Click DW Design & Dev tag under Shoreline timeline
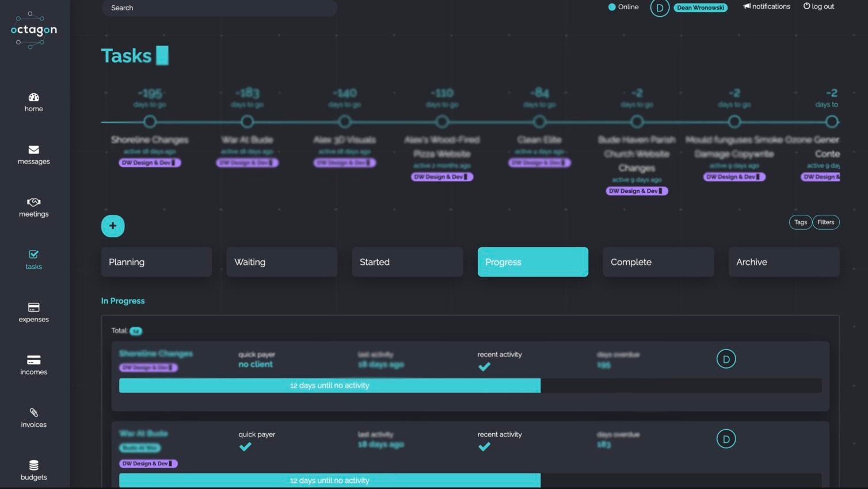This screenshot has height=489, width=868. click(x=150, y=163)
